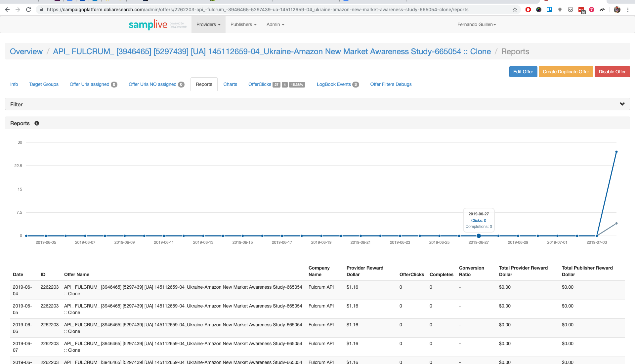
Task: Click the Reports info icon
Action: [37, 123]
